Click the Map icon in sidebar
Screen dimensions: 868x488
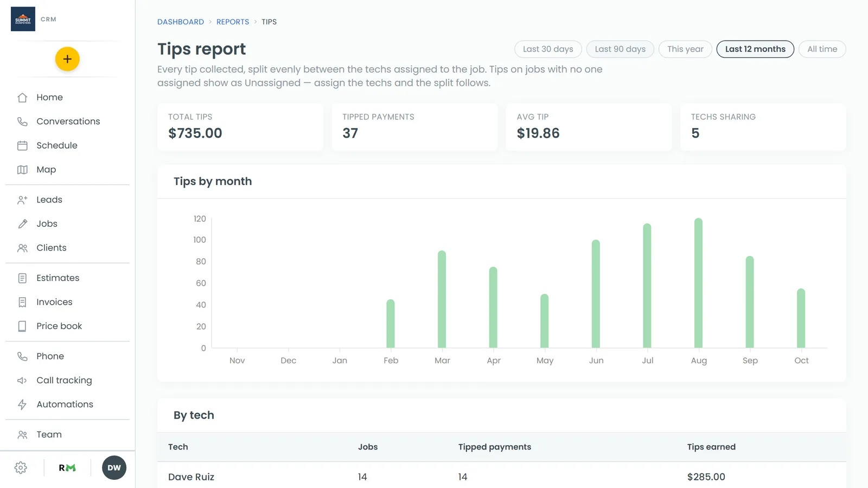pos(22,170)
